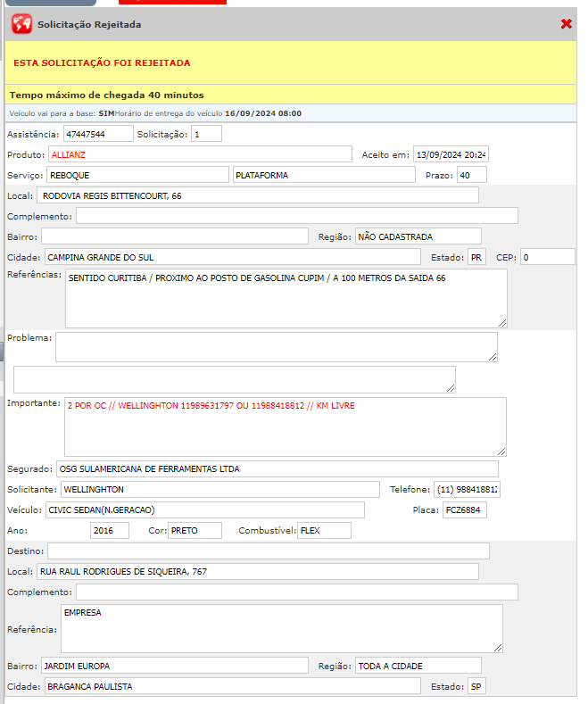588x704 pixels.
Task: Click the Serviço field with REBOQUE
Action: [137, 175]
